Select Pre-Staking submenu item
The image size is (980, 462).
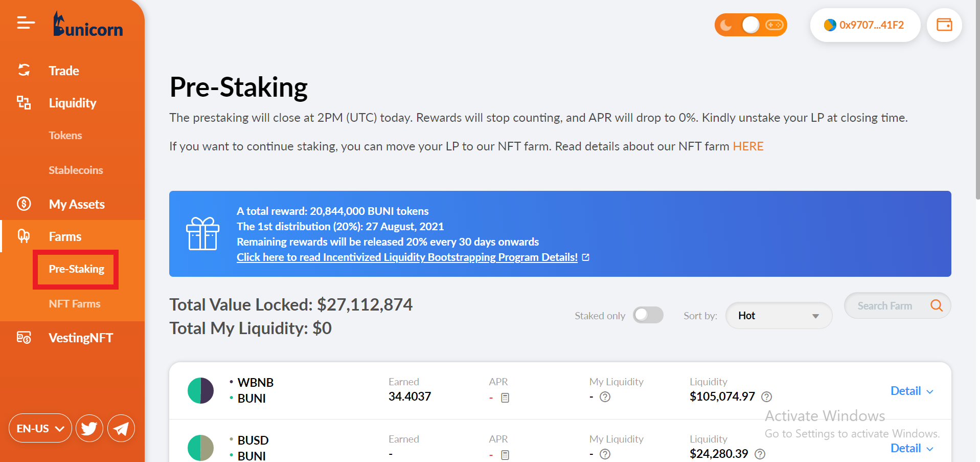(76, 269)
